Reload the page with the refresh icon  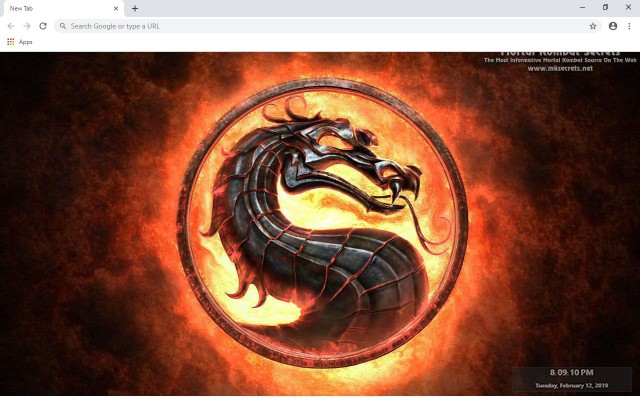click(x=43, y=26)
